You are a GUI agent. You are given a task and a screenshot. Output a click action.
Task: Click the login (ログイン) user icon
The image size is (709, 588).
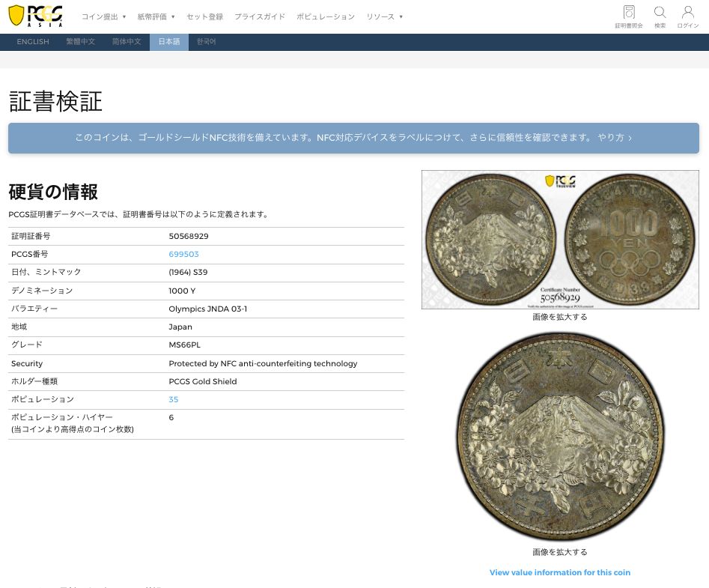point(688,16)
